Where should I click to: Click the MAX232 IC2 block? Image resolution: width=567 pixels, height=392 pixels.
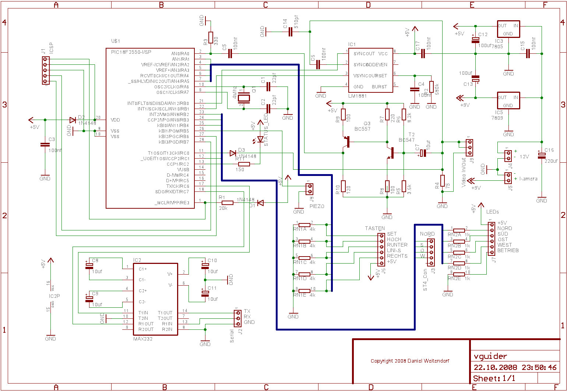(155, 299)
